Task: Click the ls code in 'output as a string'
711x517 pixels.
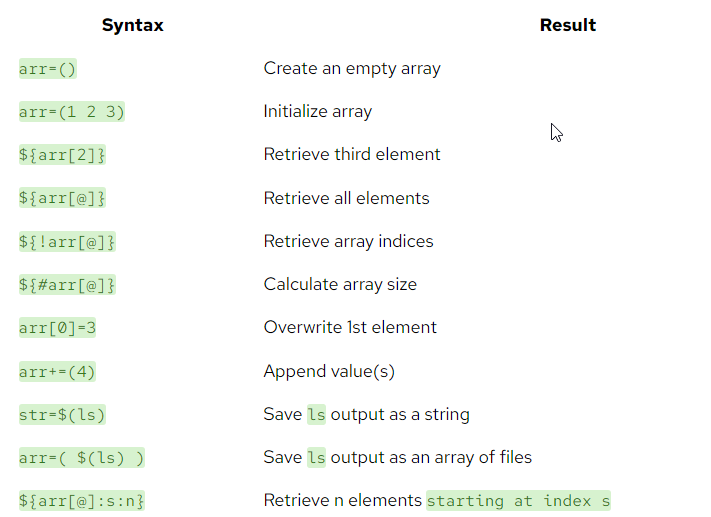Action: 317,414
